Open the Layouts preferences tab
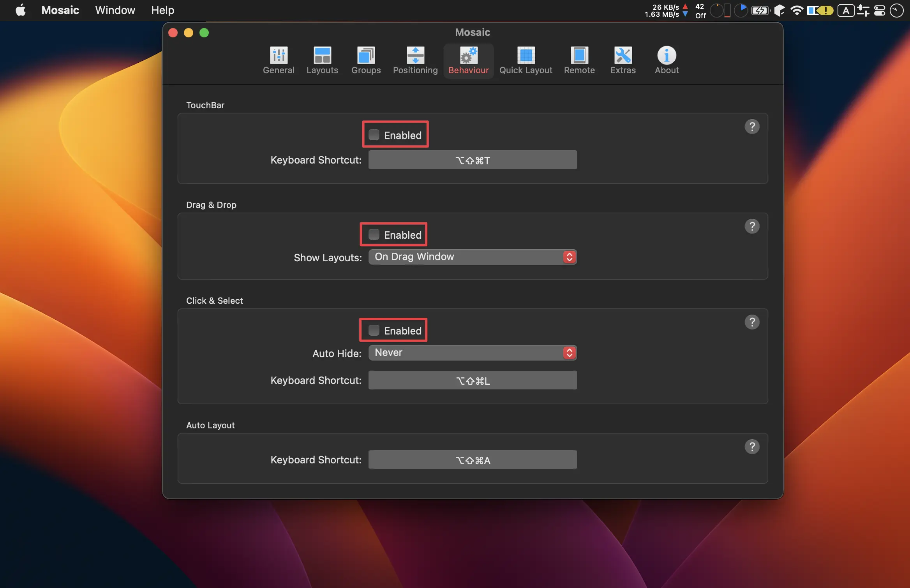The image size is (910, 588). click(322, 61)
